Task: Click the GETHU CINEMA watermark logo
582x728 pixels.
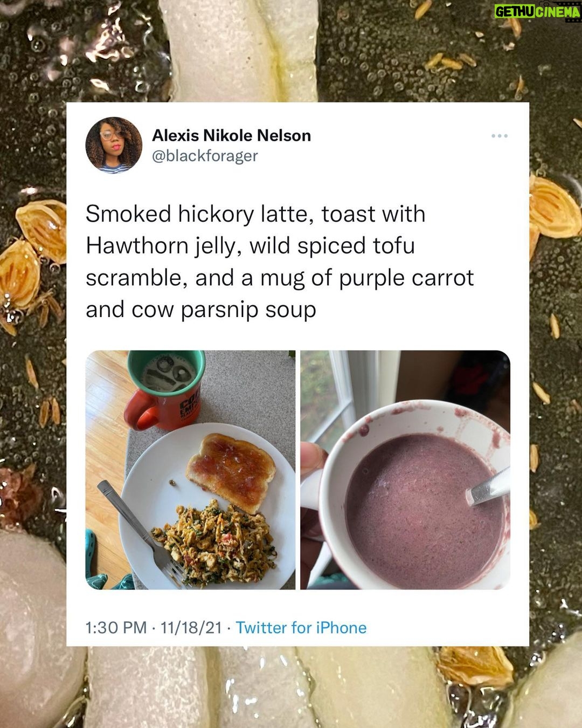Action: pyautogui.click(x=537, y=12)
